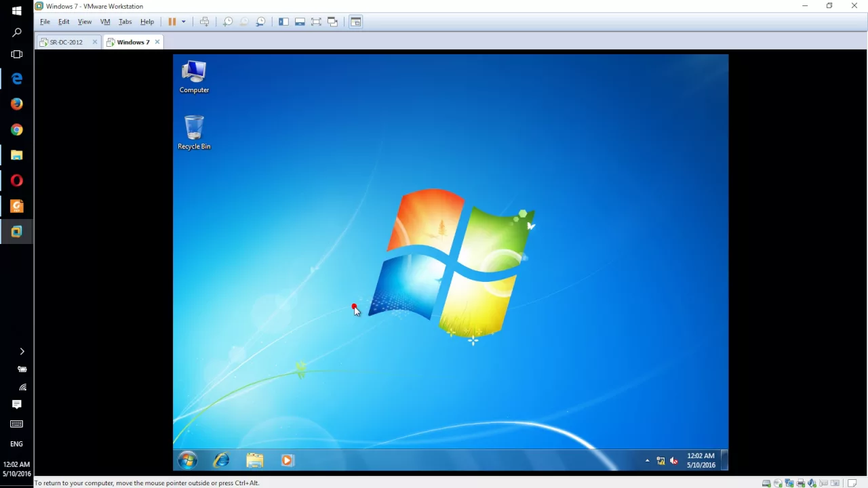This screenshot has height=488, width=868.
Task: Send Ctrl+Alt+Del to the virtual machine
Action: click(x=204, y=22)
